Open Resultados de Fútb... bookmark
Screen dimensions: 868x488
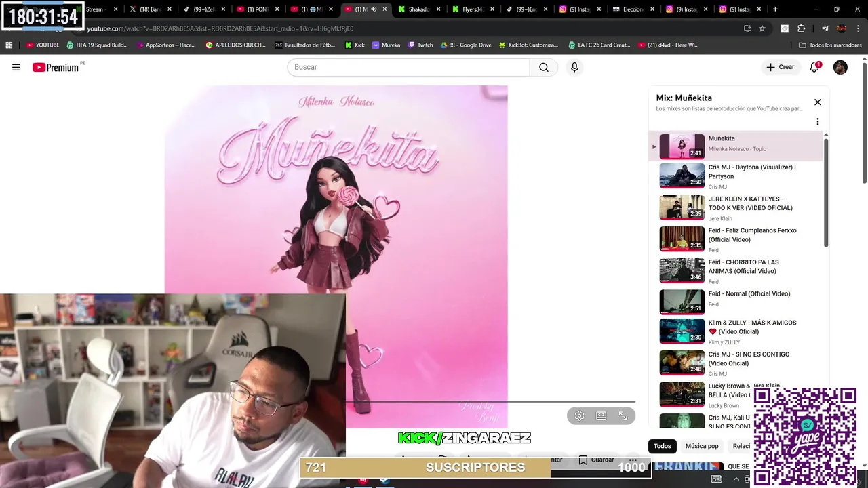[x=305, y=45]
